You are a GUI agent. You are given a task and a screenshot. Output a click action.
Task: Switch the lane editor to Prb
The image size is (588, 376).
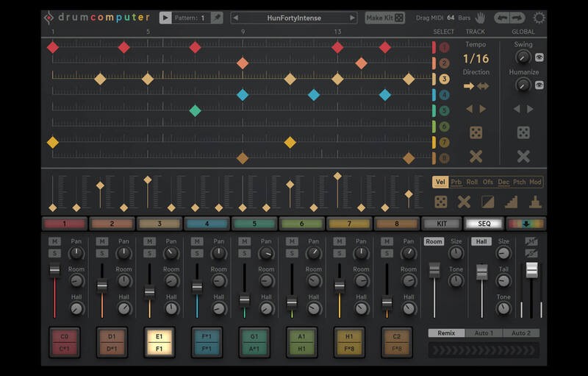[x=456, y=182]
